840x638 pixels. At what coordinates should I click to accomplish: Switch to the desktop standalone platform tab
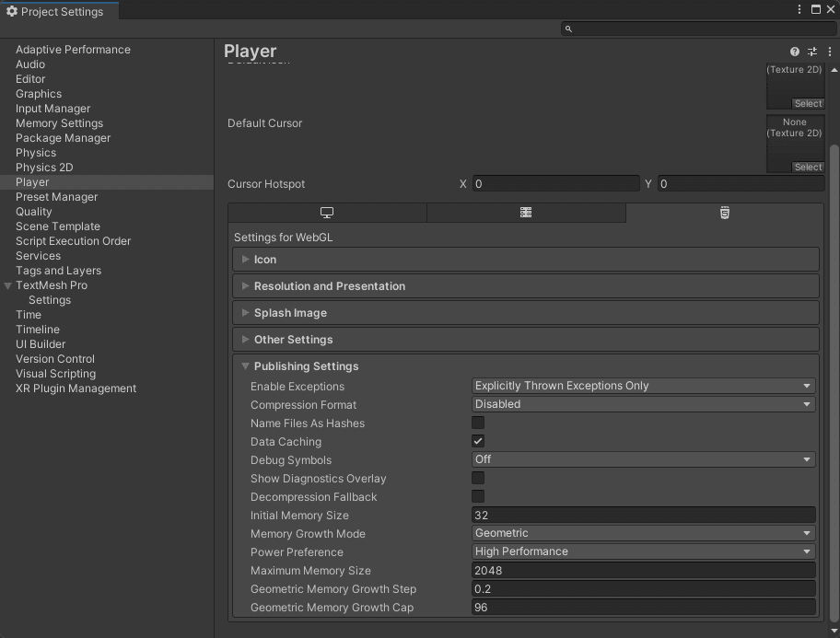(327, 213)
